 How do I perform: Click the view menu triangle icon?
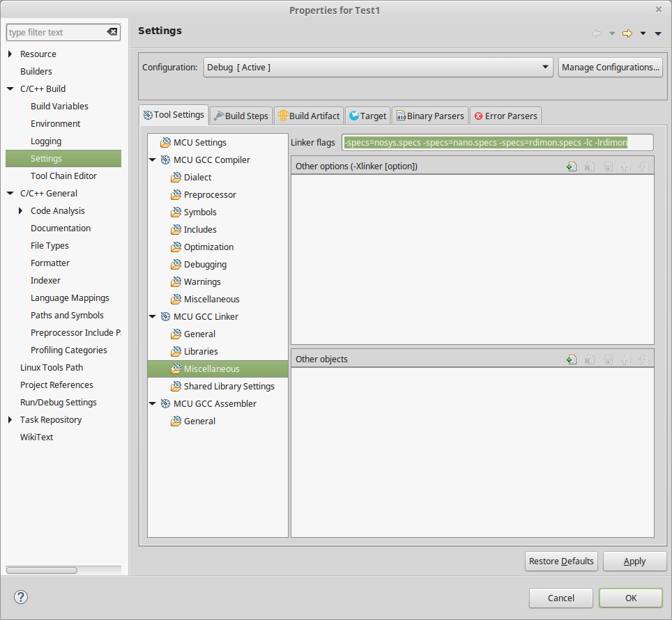(657, 33)
